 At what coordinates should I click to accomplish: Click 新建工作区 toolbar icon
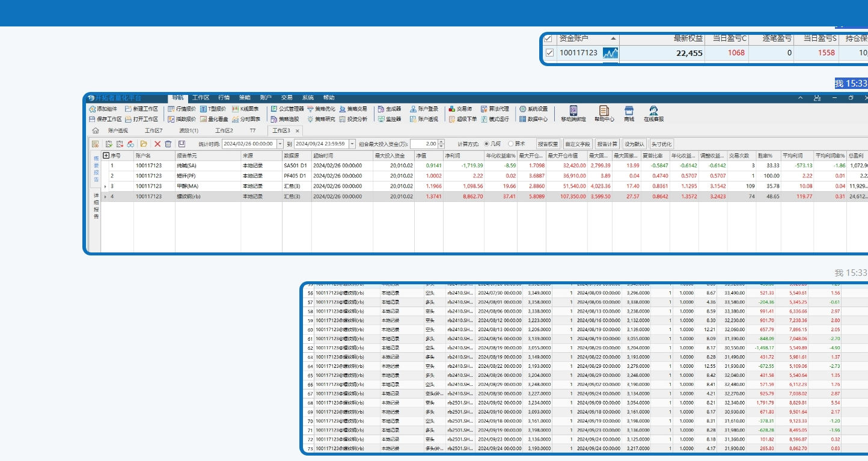coord(128,109)
